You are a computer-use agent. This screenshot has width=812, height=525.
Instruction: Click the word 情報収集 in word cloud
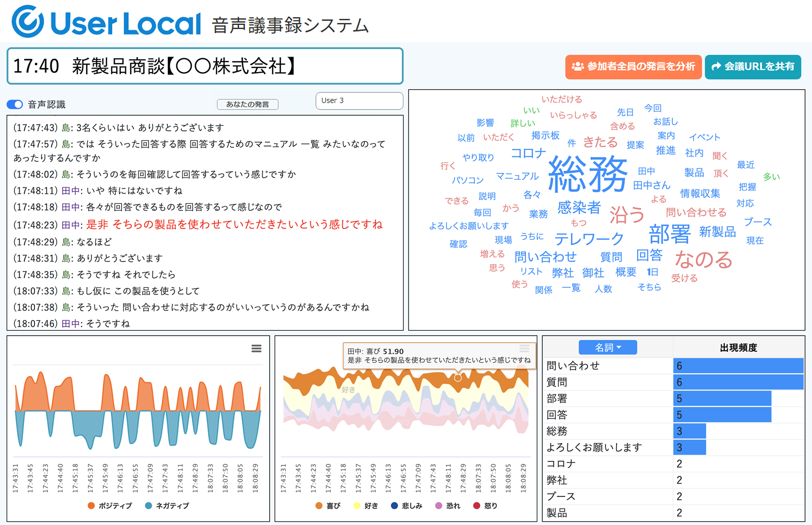[700, 193]
